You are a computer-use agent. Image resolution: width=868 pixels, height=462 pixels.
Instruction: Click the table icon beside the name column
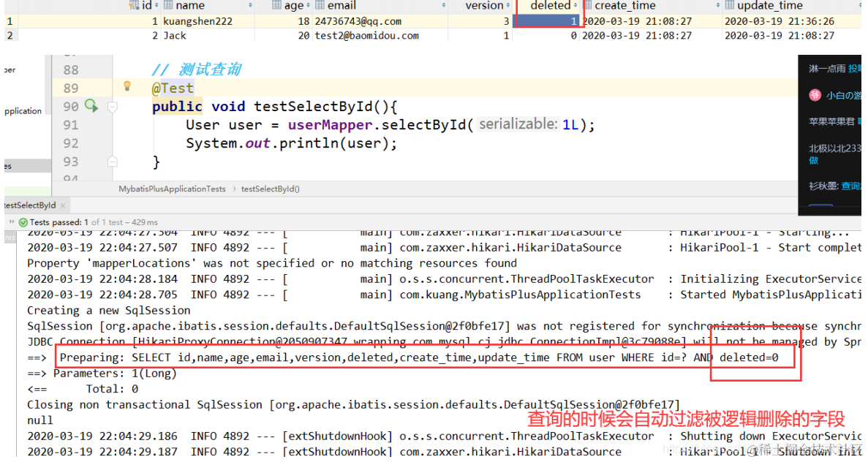coord(167,6)
